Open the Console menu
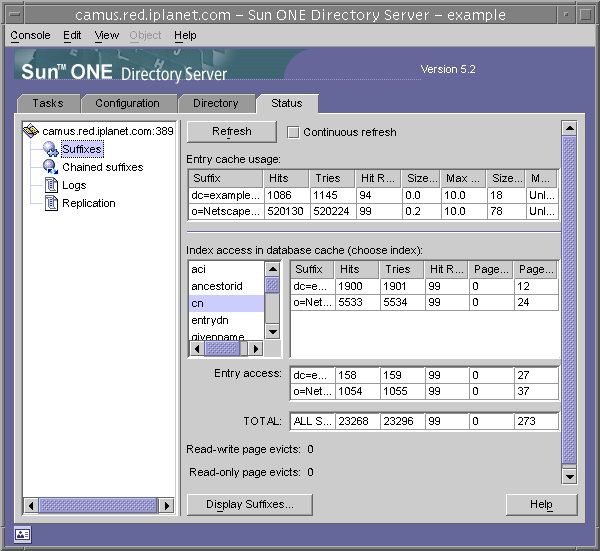The image size is (600, 551). 30,35
